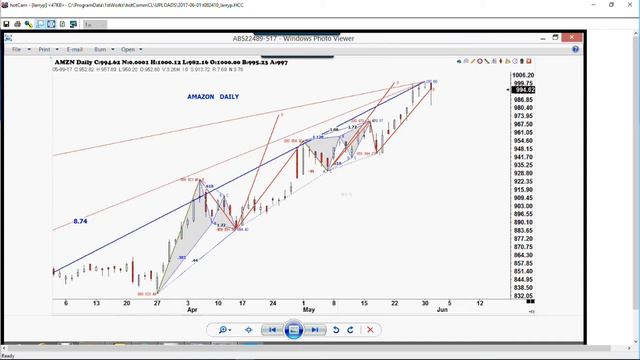Click the dark diamond marker chart tool
Image resolution: width=640 pixels, height=360 pixels.
(x=501, y=61)
